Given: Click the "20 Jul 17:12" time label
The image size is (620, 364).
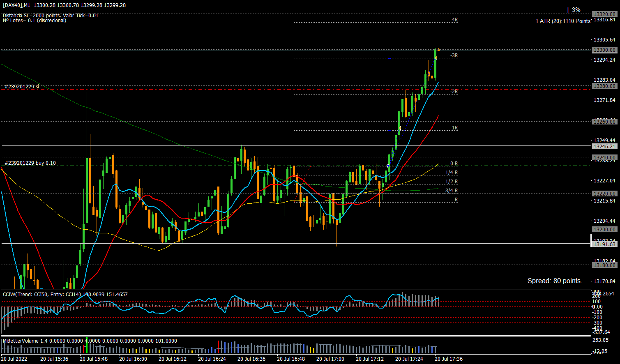Looking at the screenshot, I should pyautogui.click(x=370, y=359).
